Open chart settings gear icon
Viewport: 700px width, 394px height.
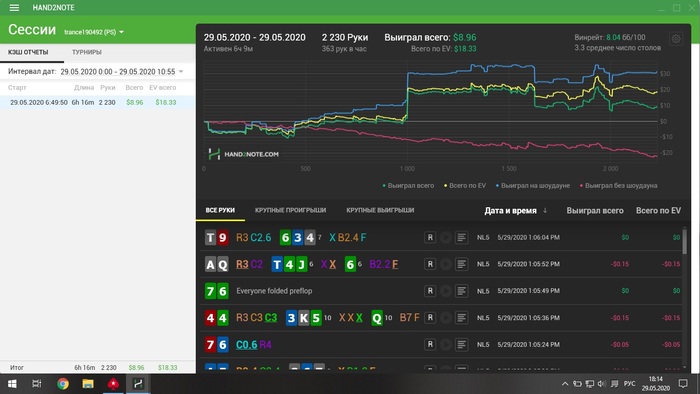pyautogui.click(x=676, y=39)
